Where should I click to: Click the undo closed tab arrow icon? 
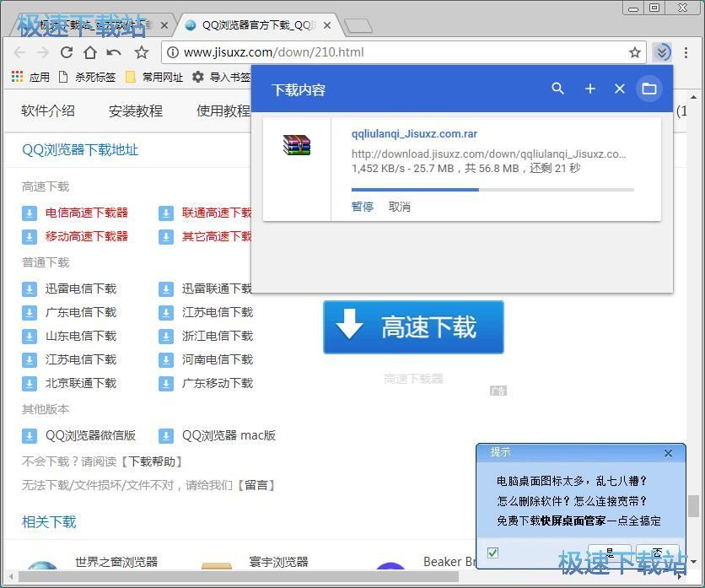pos(114,52)
